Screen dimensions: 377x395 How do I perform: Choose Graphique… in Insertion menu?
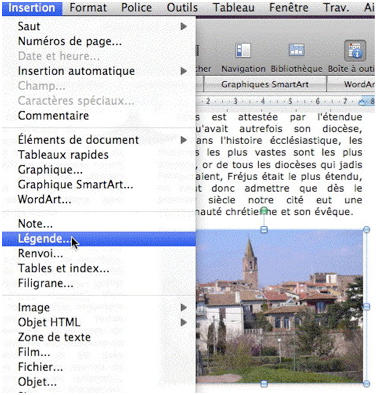point(99,169)
